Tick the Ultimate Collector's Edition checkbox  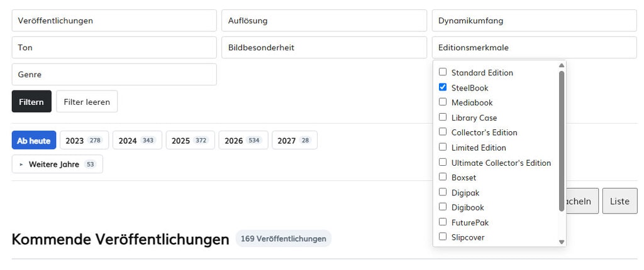click(x=442, y=163)
